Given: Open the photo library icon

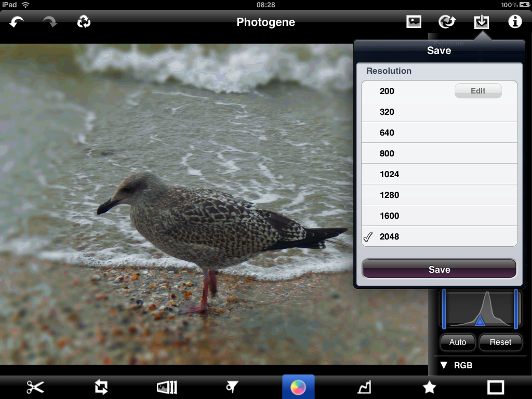Looking at the screenshot, I should (414, 22).
